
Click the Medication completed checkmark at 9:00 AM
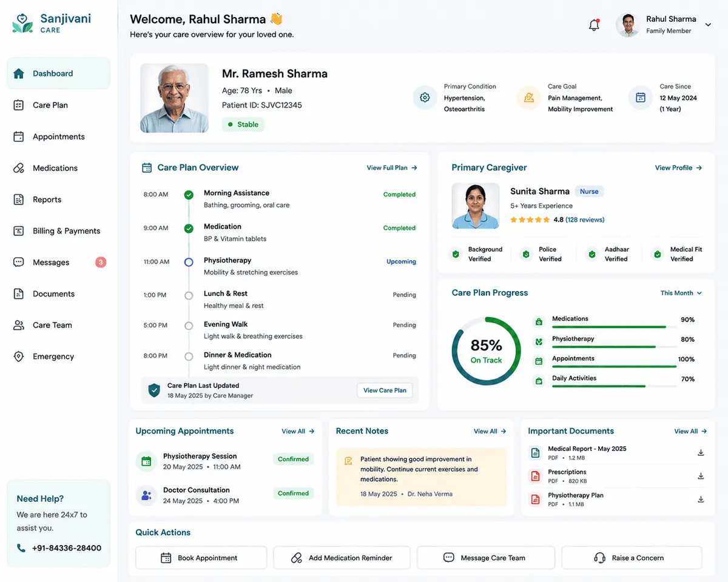click(x=189, y=228)
